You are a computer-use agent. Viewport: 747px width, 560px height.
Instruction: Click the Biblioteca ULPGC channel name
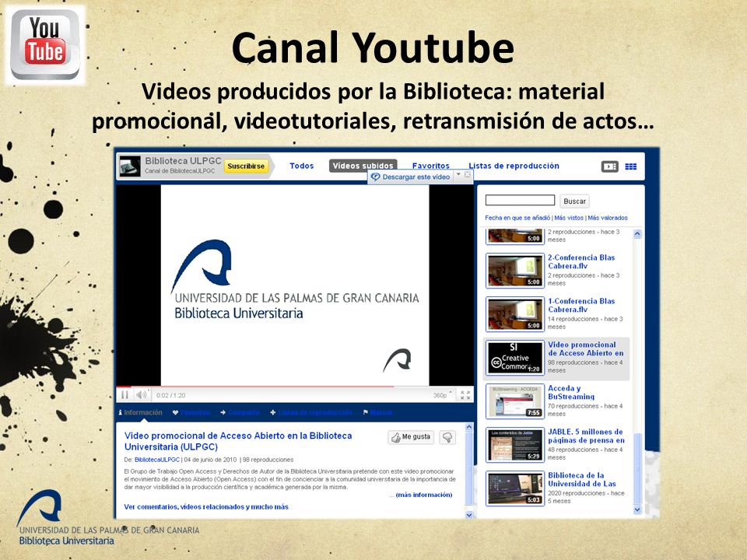pos(183,161)
